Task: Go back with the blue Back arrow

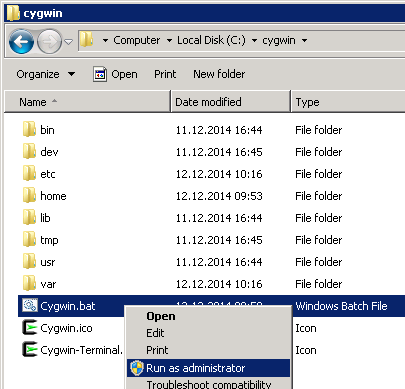Action: [x=21, y=42]
